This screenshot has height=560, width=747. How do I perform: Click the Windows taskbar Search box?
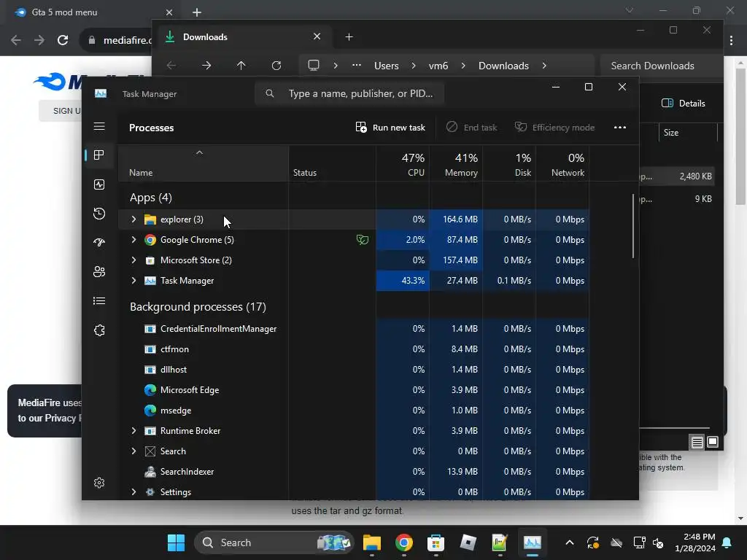[x=274, y=542]
